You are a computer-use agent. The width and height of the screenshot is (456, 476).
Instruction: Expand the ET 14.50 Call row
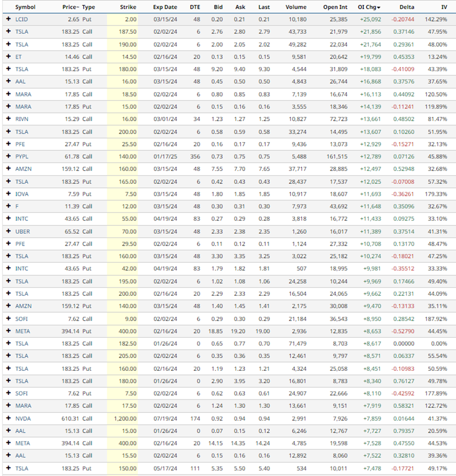[8, 56]
